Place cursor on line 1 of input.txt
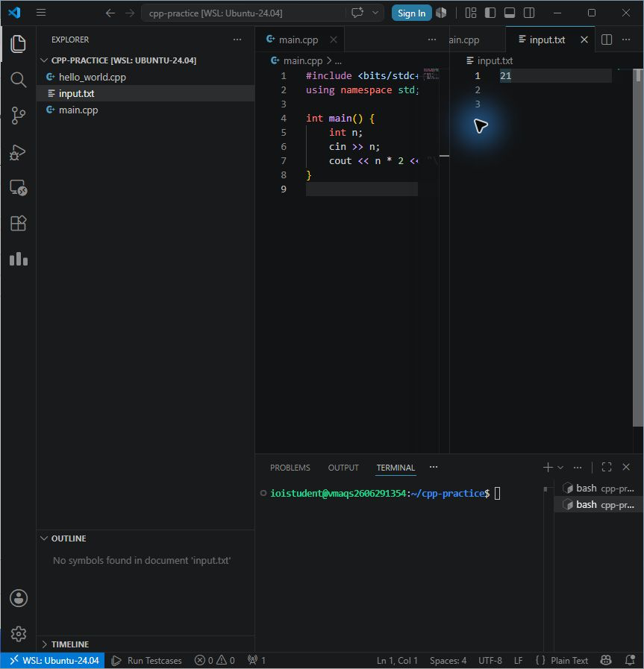Screen dimensions: 644x669 [x=555, y=76]
